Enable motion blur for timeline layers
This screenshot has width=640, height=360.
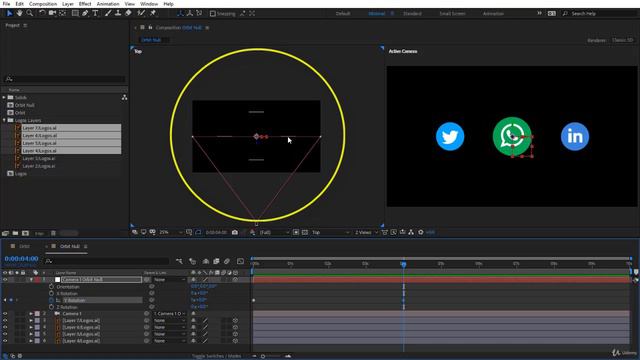tap(227, 261)
